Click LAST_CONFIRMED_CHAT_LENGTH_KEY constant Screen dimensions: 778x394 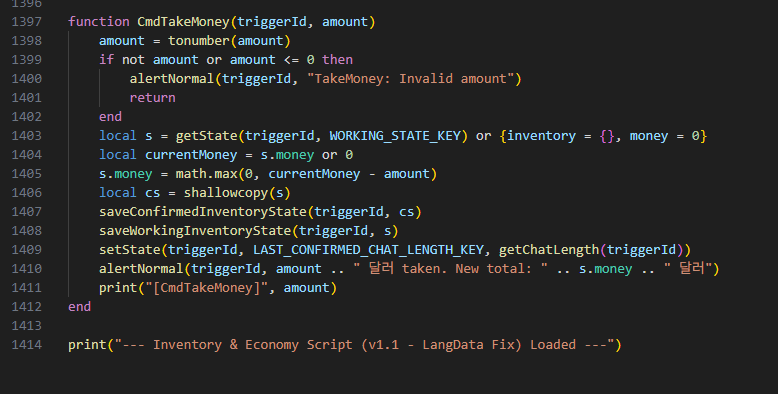(x=368, y=250)
